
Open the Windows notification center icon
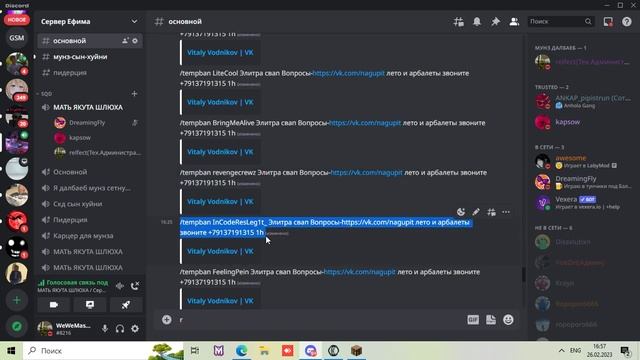click(625, 351)
